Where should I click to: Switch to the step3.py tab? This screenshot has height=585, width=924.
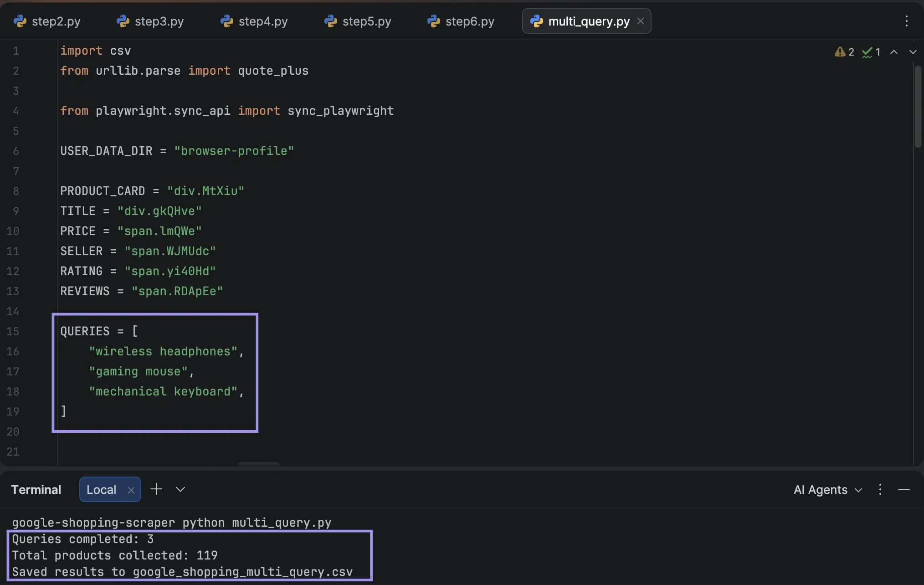150,21
